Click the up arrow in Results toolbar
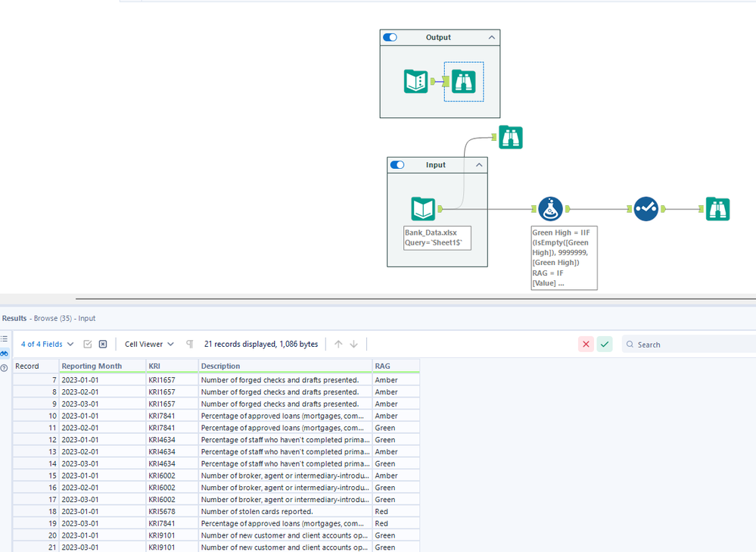Image resolution: width=756 pixels, height=552 pixels. [338, 344]
